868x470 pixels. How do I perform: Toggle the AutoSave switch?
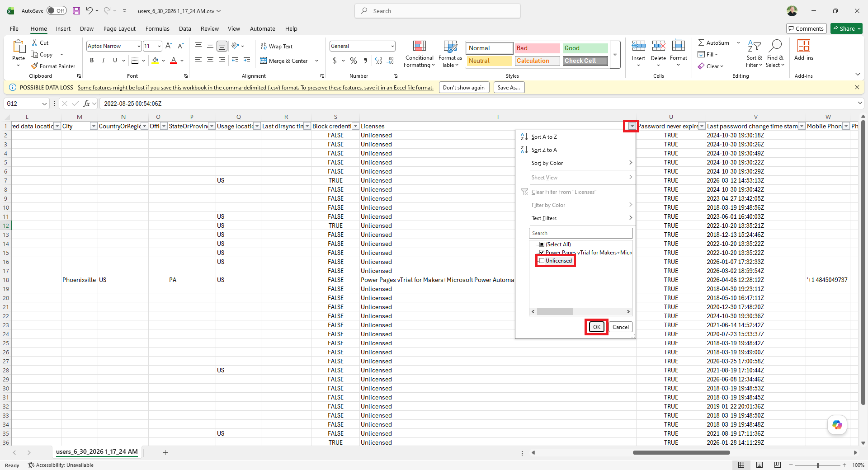point(57,11)
